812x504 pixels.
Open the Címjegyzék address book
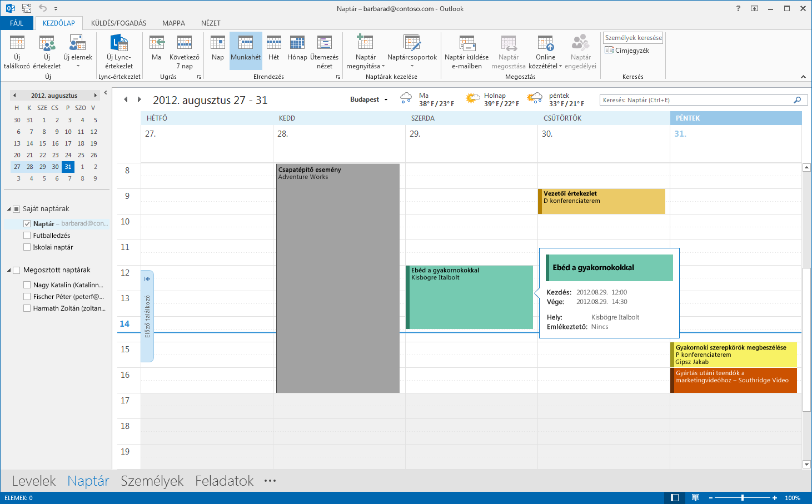tap(627, 51)
